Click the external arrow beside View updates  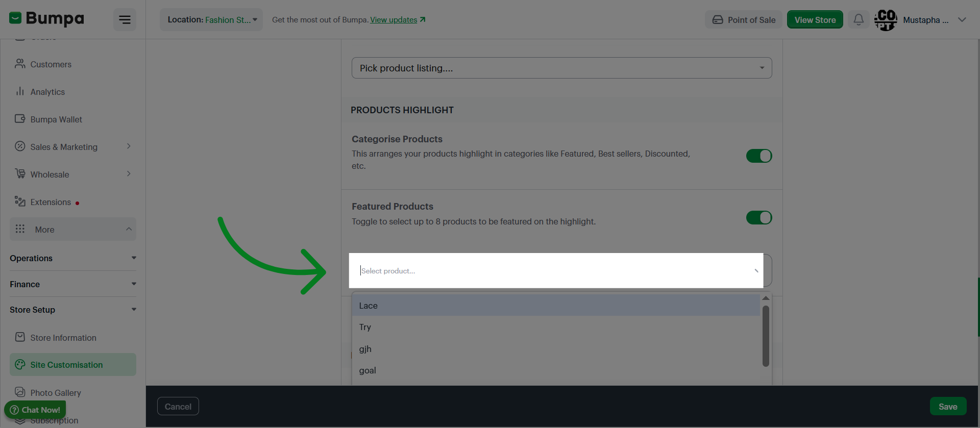423,19
